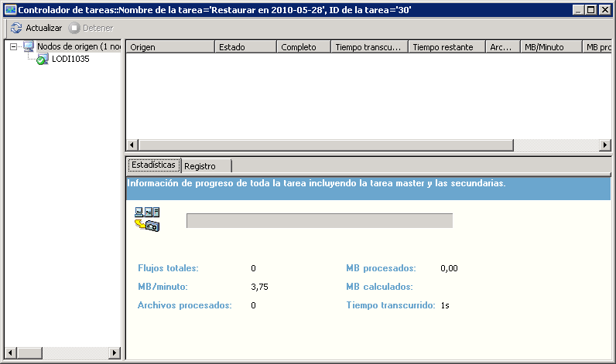616x364 pixels.
Task: Click the Arc... column header
Action: click(503, 47)
